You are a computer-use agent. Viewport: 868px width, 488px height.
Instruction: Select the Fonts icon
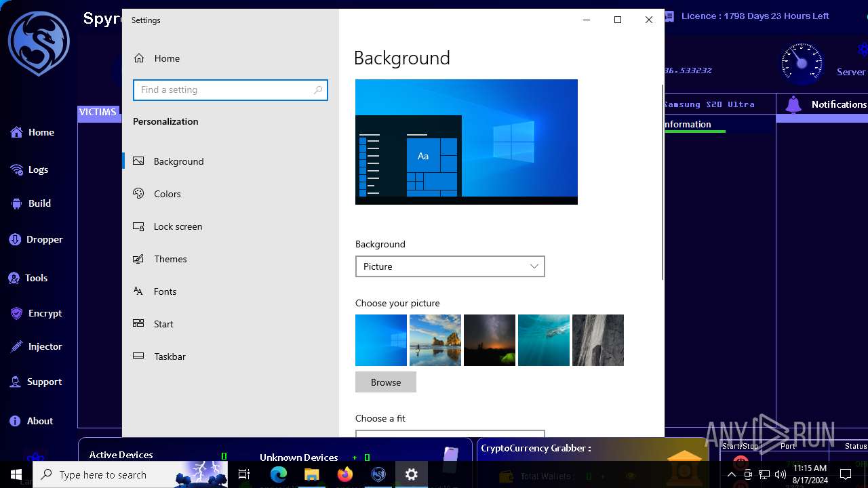138,291
